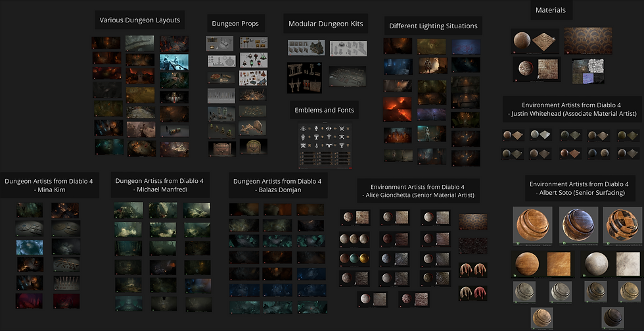Select Justin Whitehead's copper-red sphere material
This screenshot has height=331, width=644.
click(570, 153)
